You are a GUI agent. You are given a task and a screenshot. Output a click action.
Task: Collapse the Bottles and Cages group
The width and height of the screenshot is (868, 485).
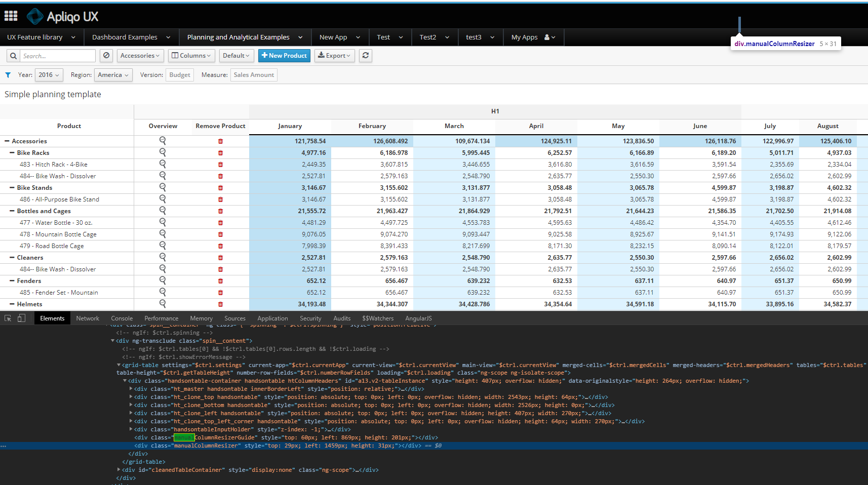click(12, 211)
